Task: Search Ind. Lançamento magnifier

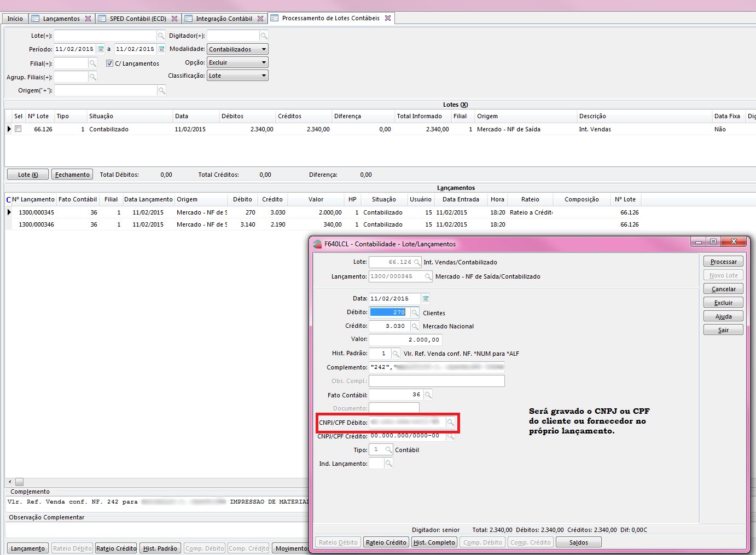Action: click(389, 464)
